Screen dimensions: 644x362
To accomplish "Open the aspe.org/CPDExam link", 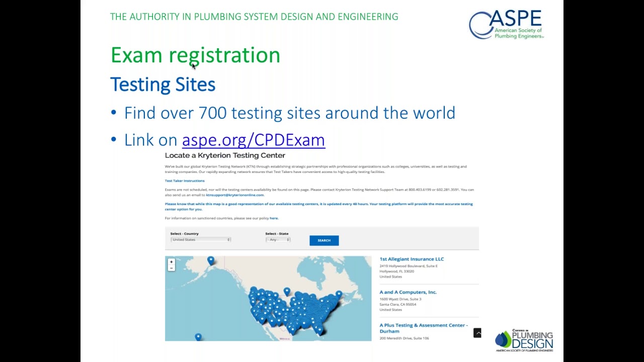I will [x=253, y=140].
